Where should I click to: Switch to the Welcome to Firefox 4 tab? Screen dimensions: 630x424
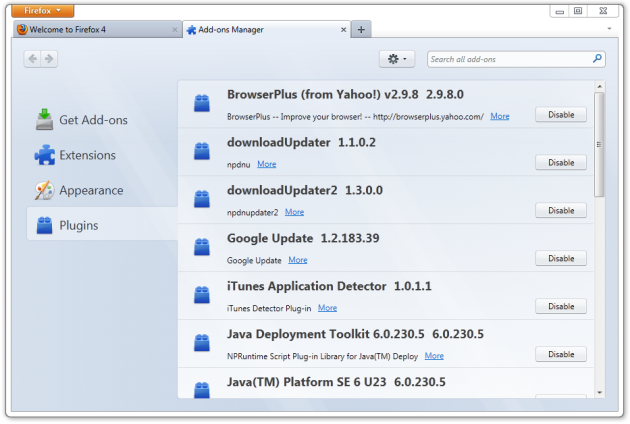tap(97, 30)
